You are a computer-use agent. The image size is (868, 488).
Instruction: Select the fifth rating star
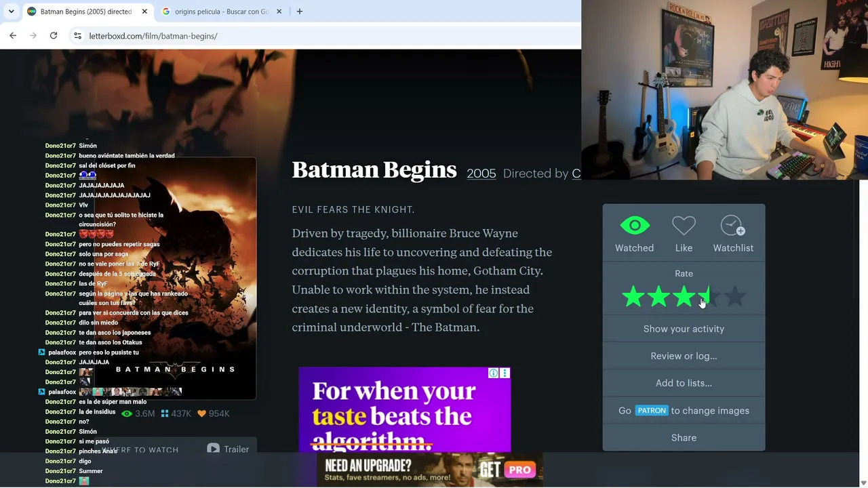[734, 297]
